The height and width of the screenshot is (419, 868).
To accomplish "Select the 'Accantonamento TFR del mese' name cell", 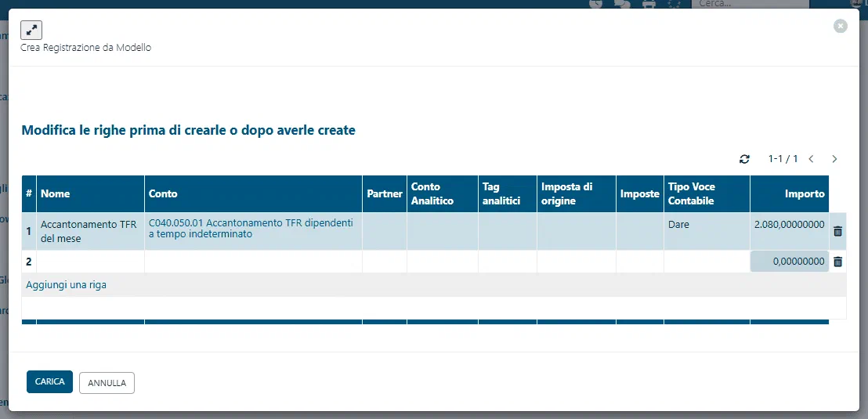I will (x=90, y=231).
